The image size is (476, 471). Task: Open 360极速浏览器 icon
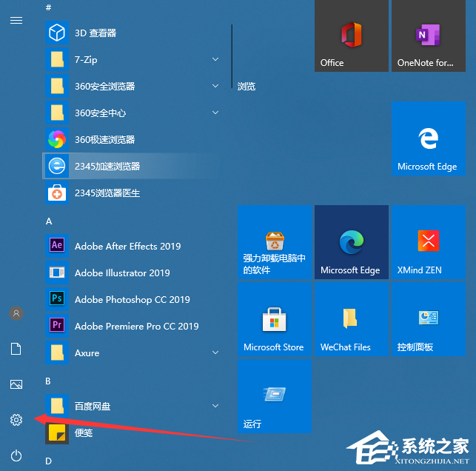click(x=57, y=139)
